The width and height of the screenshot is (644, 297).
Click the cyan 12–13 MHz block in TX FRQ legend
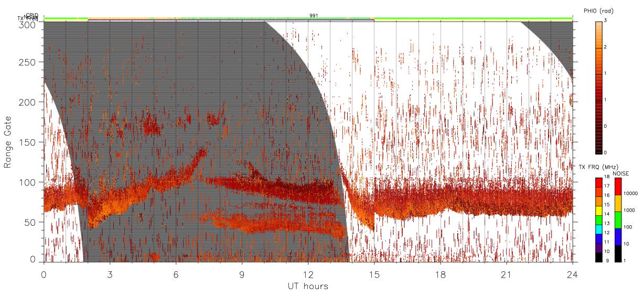[x=598, y=229]
